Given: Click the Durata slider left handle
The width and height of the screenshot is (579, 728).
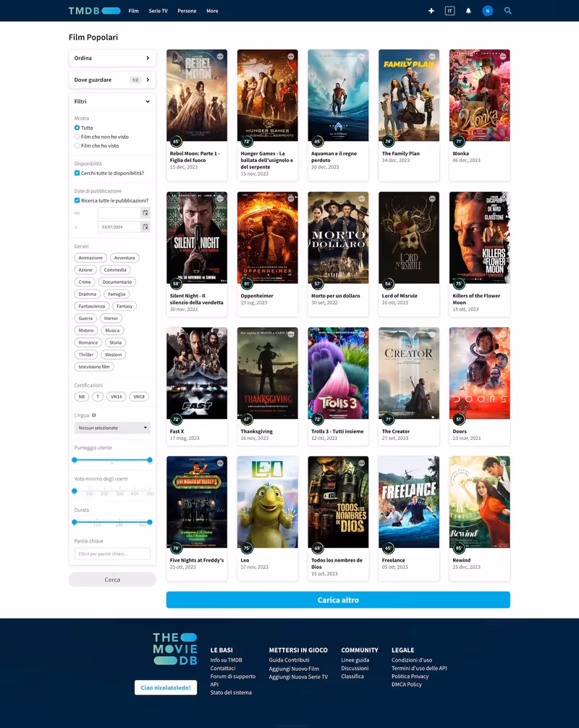Looking at the screenshot, I should click(75, 522).
